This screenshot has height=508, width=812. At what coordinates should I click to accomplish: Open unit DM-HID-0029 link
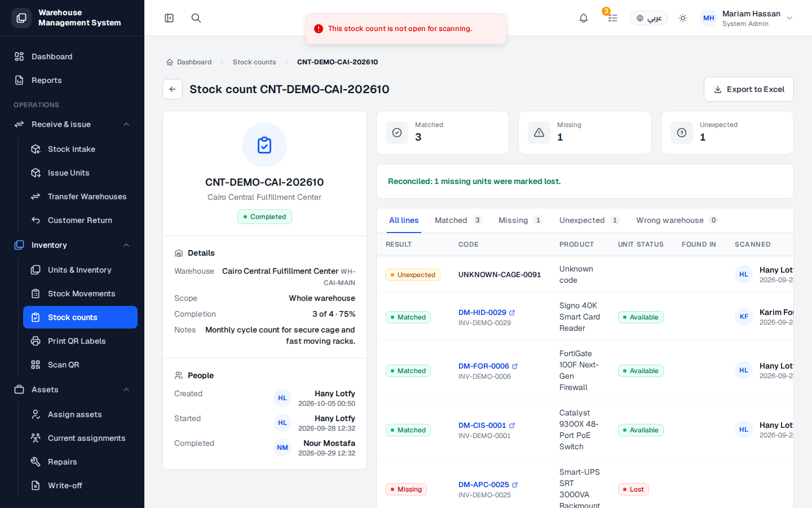point(487,312)
